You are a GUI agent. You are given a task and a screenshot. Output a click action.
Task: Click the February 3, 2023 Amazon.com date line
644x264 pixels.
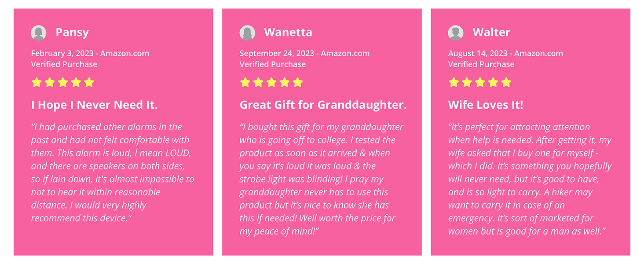tap(90, 54)
